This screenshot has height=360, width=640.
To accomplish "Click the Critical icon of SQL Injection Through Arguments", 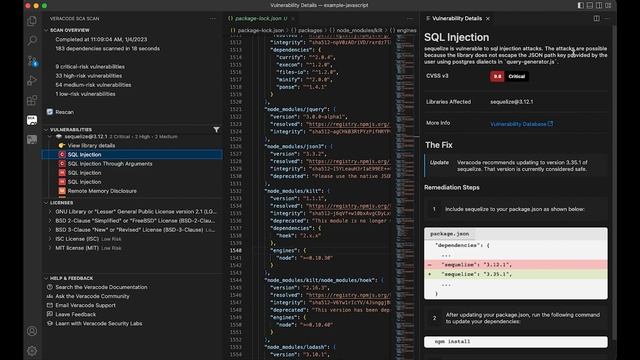I will [x=62, y=164].
